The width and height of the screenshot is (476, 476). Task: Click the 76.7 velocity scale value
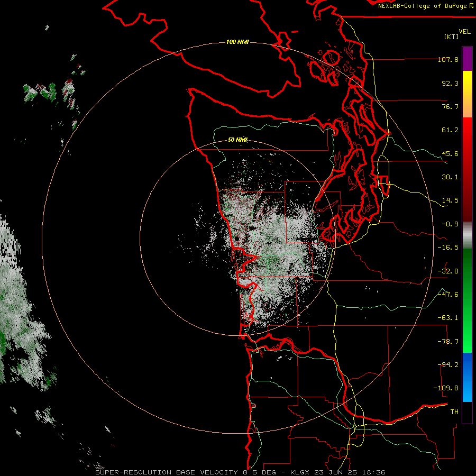tap(450, 106)
